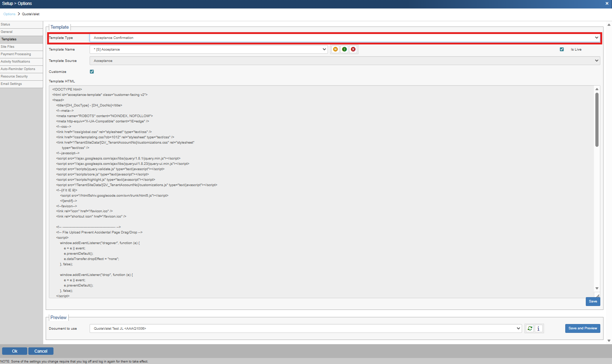Click inside the Template HTML editor

click(x=319, y=191)
